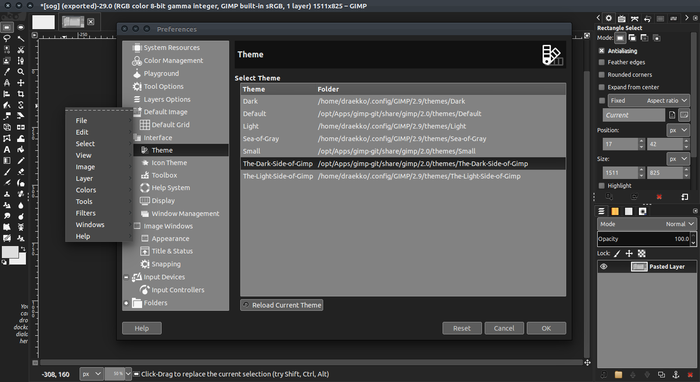This screenshot has width=700, height=382.
Task: Select the Ellipse Select tool
Action: (x=21, y=27)
